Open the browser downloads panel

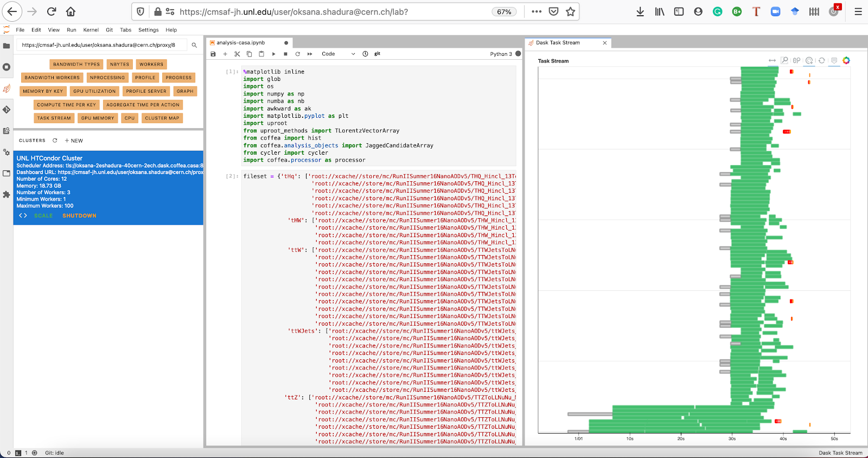click(640, 11)
